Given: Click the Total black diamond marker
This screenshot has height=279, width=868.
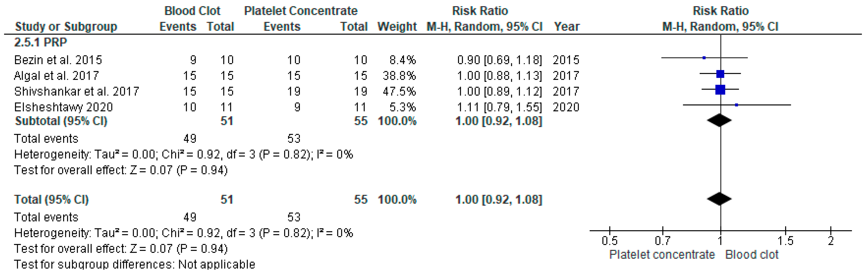Looking at the screenshot, I should (x=719, y=199).
